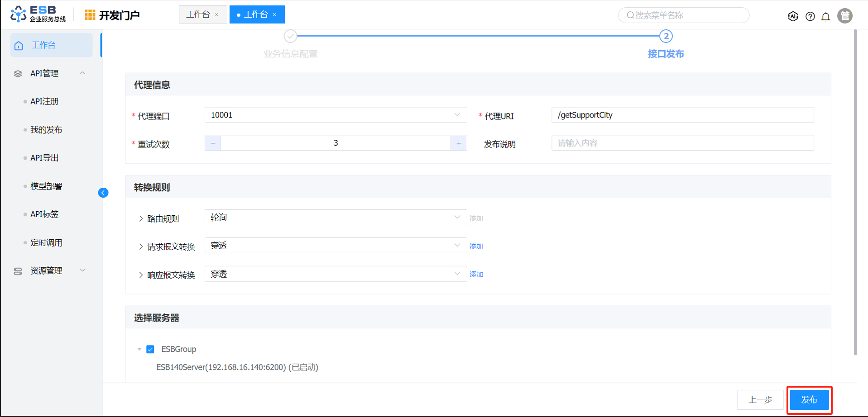Screen dimensions: 868x417
Task: Open the 我的发布 menu item
Action: [46, 130]
